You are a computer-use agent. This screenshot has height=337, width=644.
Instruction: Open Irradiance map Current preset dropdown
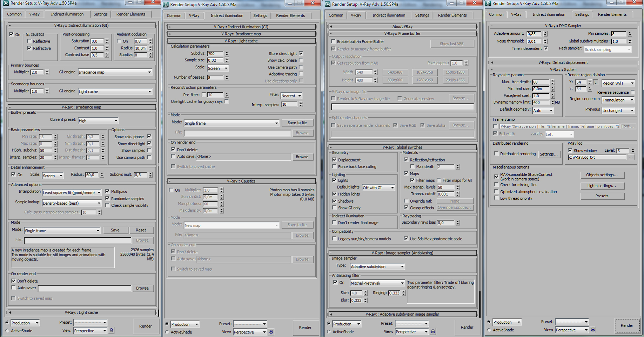click(x=98, y=121)
